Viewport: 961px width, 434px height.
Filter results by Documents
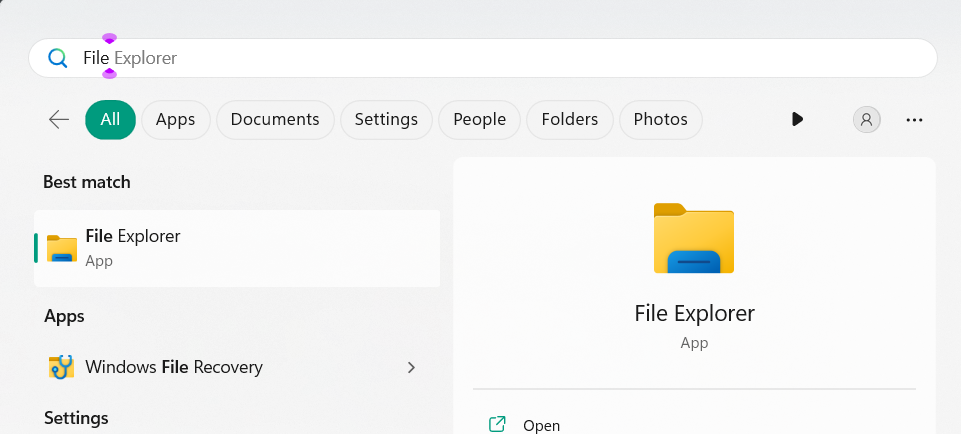coord(275,120)
